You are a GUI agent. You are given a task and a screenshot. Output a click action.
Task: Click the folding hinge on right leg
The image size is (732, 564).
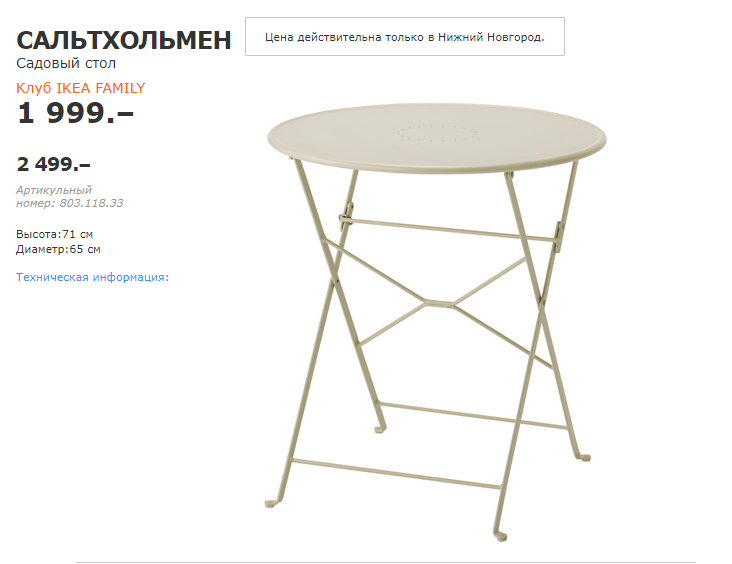[x=559, y=237]
